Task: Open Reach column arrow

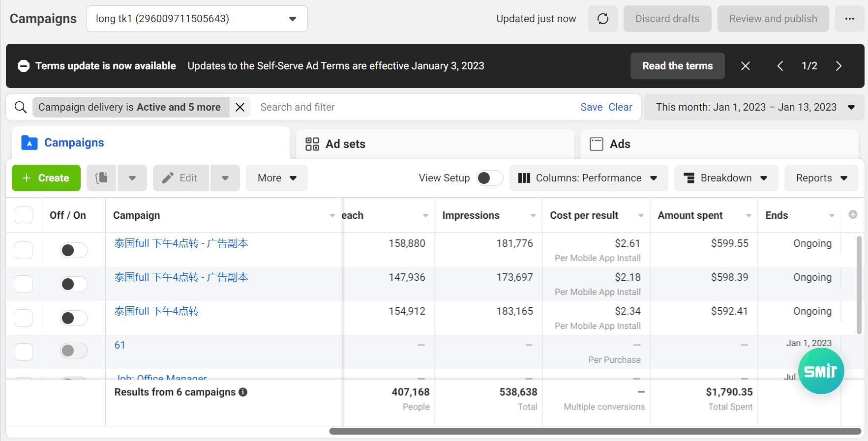Action: pyautogui.click(x=425, y=215)
